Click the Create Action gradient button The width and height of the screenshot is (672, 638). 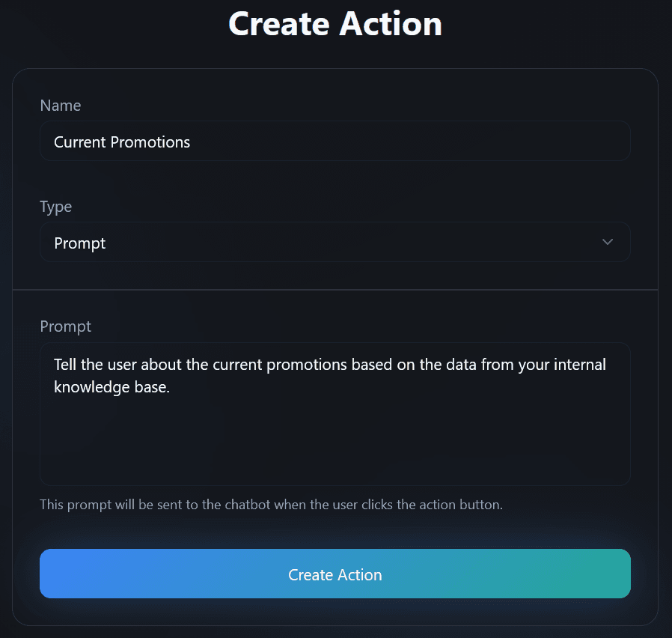pos(335,574)
